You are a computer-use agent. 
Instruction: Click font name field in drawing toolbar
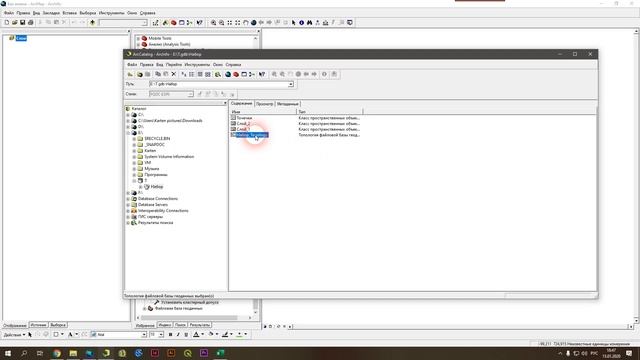[x=118, y=335]
